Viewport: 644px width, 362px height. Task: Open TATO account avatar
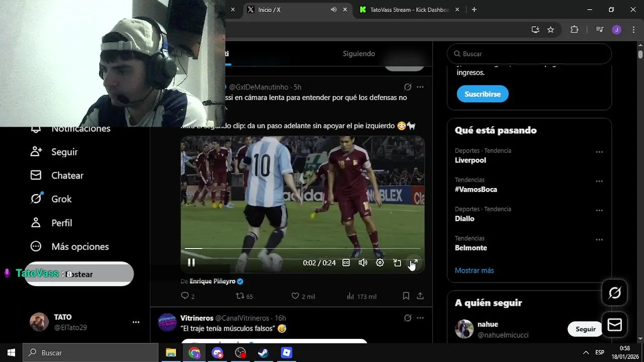[39, 322]
